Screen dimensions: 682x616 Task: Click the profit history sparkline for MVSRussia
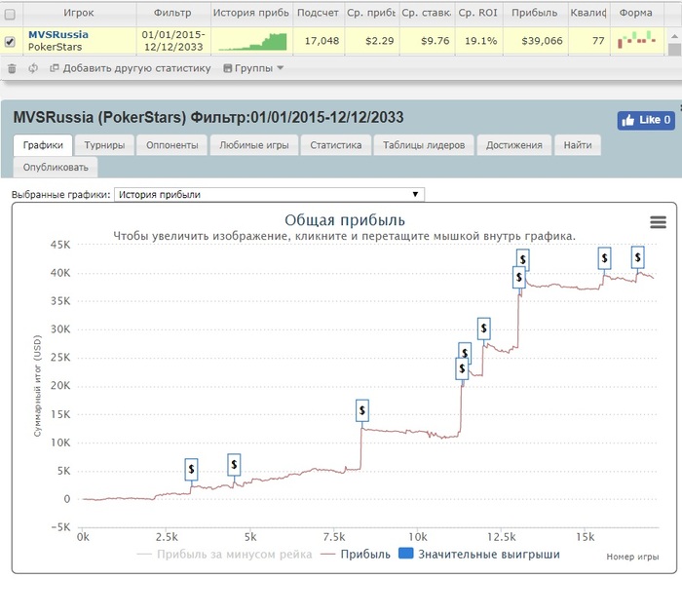coord(252,41)
